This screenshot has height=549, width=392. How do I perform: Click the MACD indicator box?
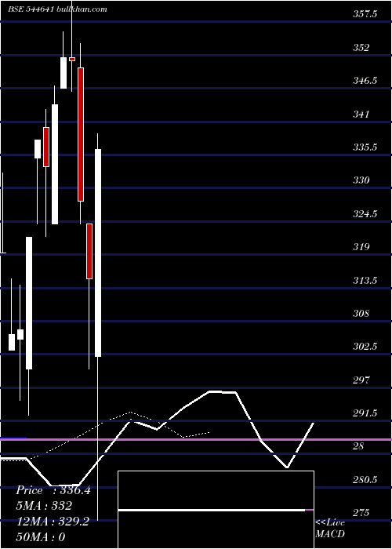click(216, 510)
